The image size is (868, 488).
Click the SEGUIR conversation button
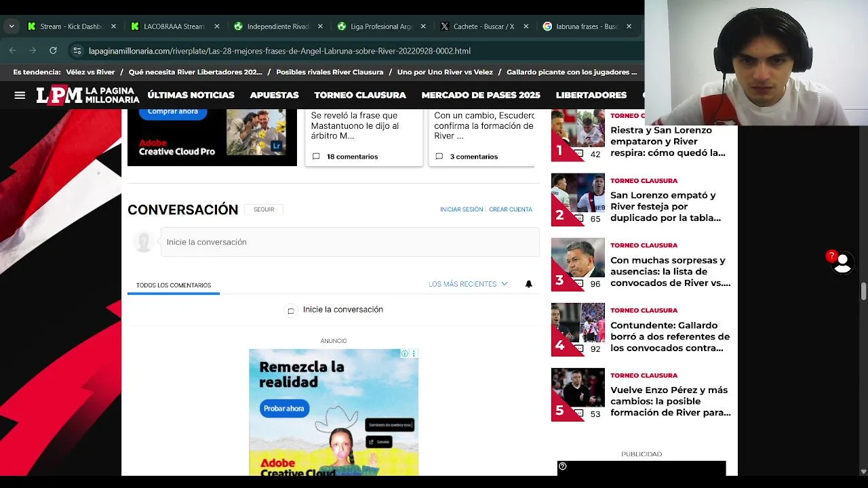264,209
